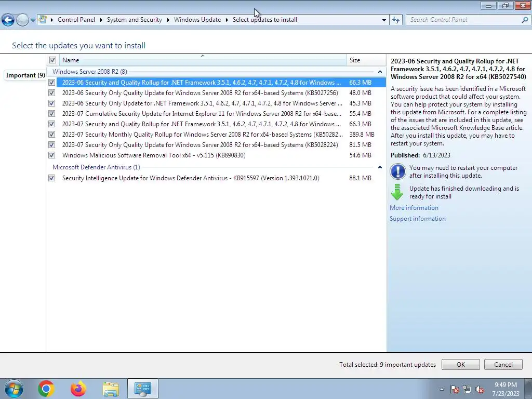Uncheck Malicious Software Removal Tool checkbox
The height and width of the screenshot is (399, 532).
click(51, 155)
